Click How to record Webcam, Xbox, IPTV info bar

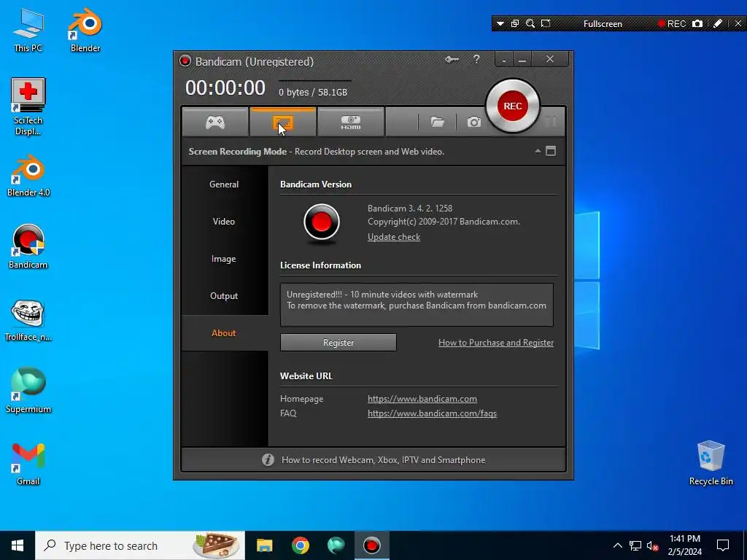(x=373, y=459)
